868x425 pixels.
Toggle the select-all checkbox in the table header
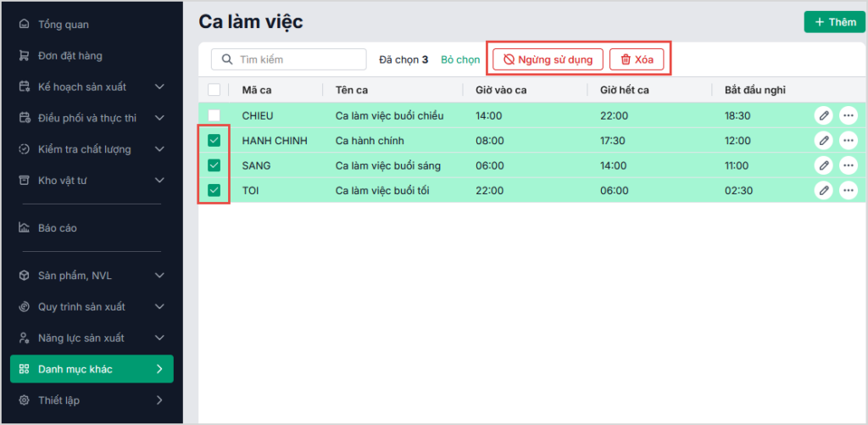[x=214, y=90]
